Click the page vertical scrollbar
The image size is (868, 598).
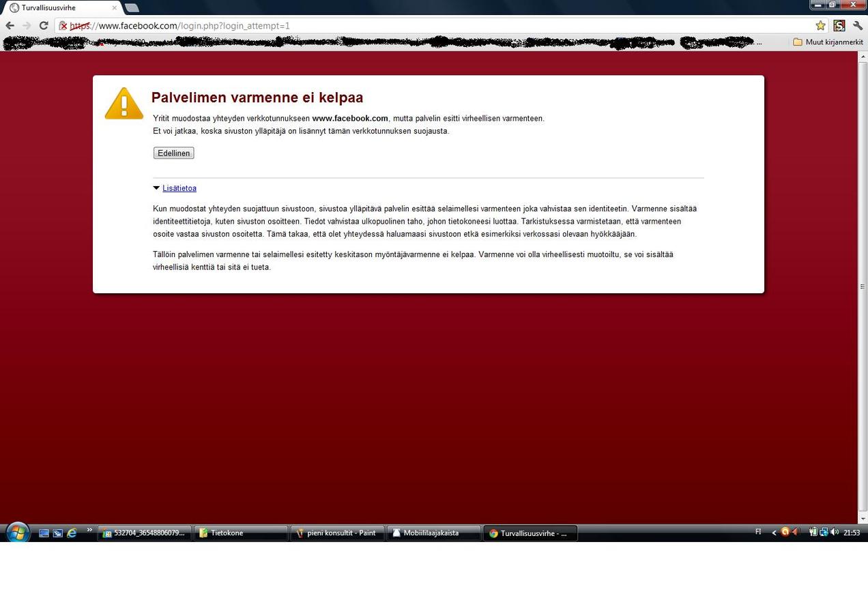point(863,286)
